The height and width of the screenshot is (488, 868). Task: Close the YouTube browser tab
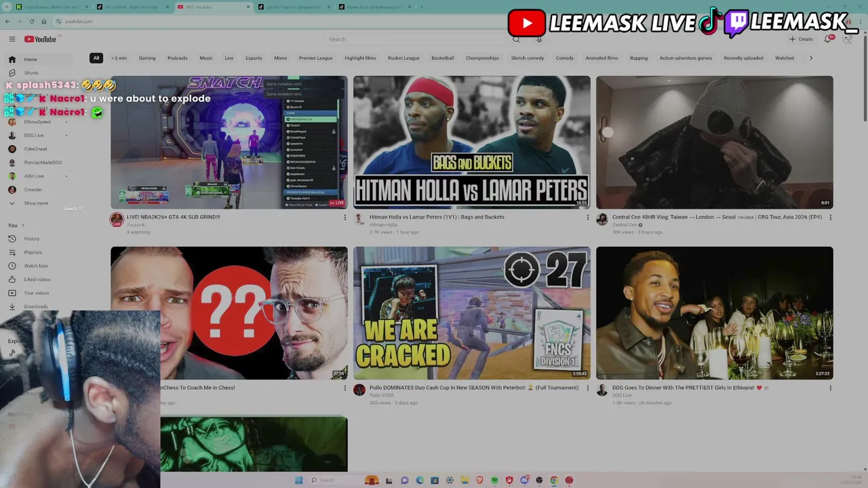[248, 7]
